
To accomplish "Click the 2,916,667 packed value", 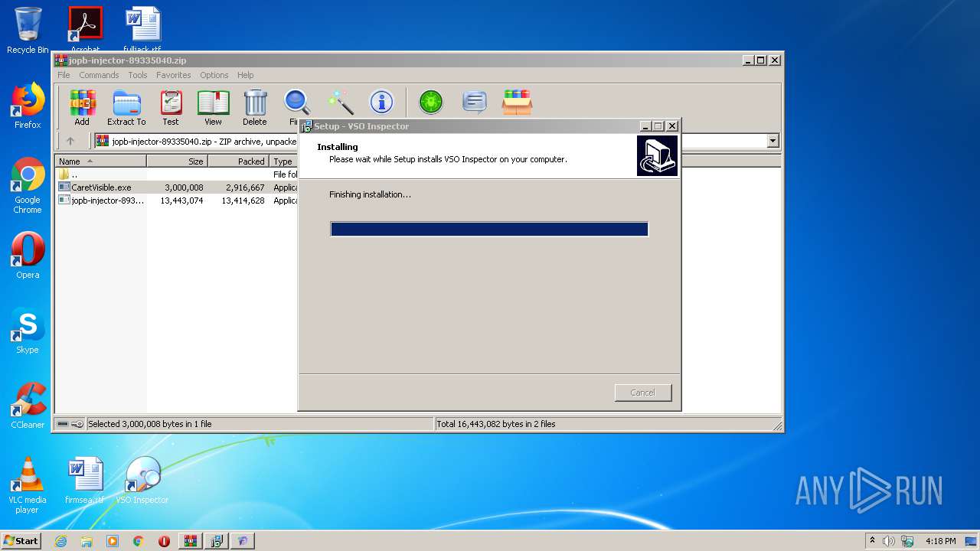I will click(245, 187).
